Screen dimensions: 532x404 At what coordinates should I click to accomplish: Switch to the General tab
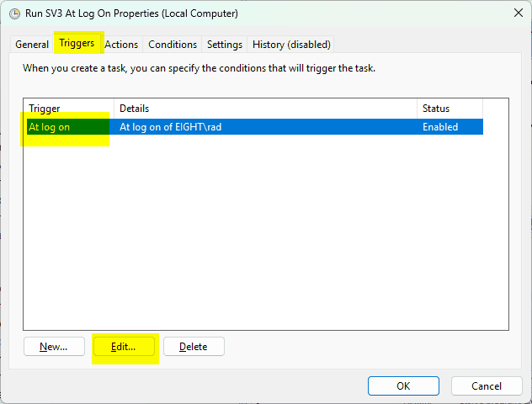32,44
